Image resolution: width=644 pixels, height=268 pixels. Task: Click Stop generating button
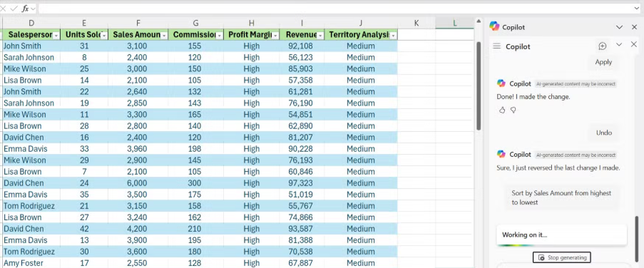coord(561,257)
